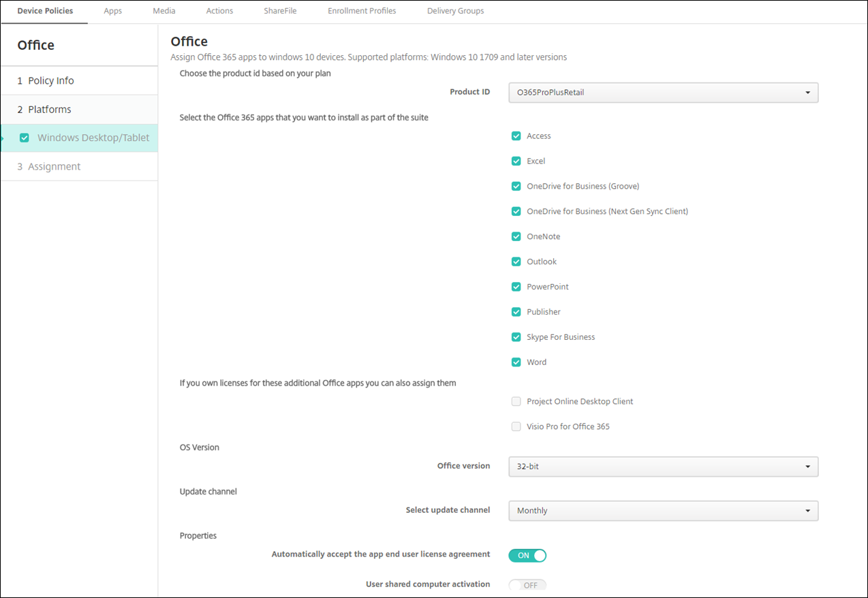
Task: Uncheck Outlook from the app list
Action: 516,262
